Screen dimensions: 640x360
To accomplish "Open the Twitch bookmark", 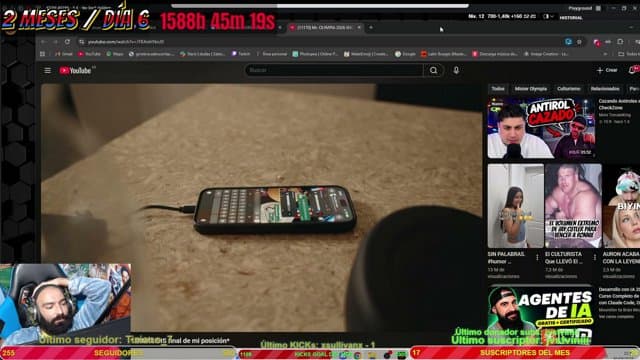I will click(x=241, y=54).
